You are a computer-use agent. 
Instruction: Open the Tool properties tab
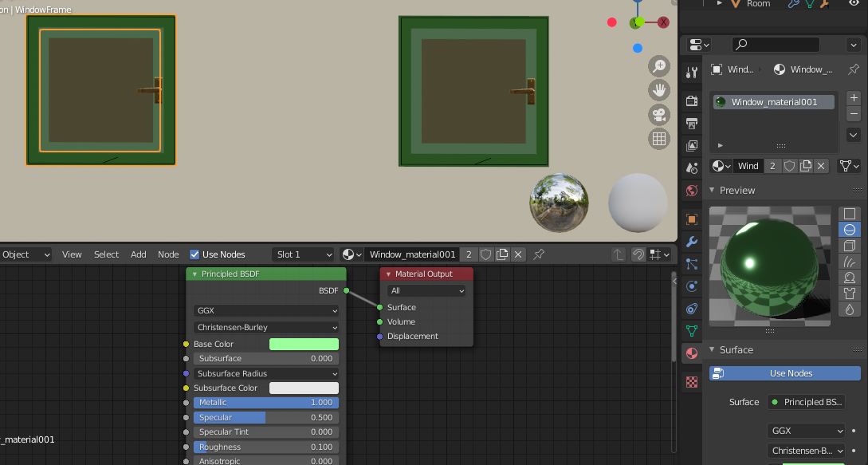point(692,73)
